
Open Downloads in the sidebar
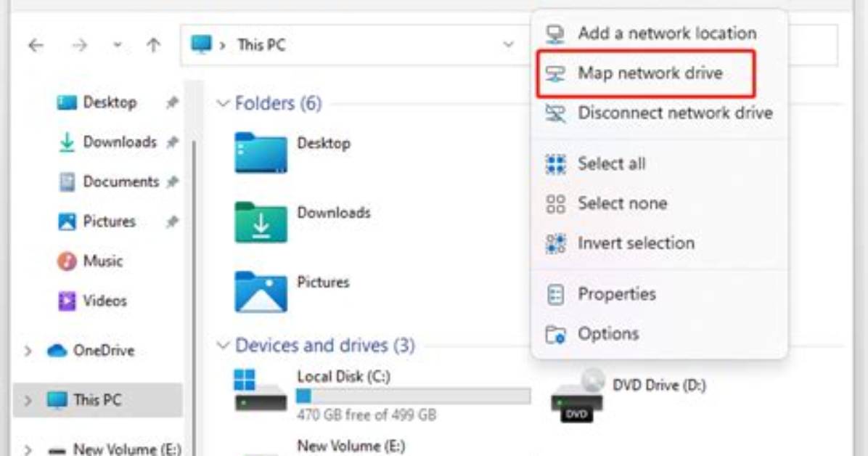[120, 142]
